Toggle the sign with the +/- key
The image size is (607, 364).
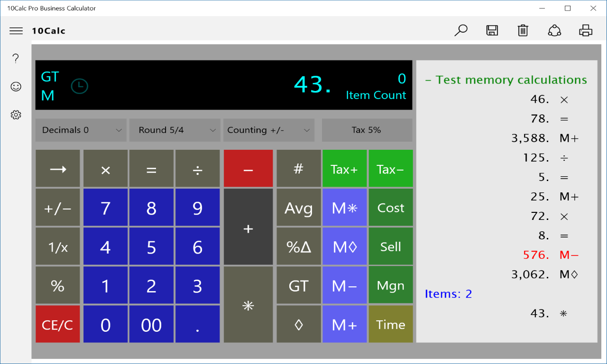tap(57, 207)
